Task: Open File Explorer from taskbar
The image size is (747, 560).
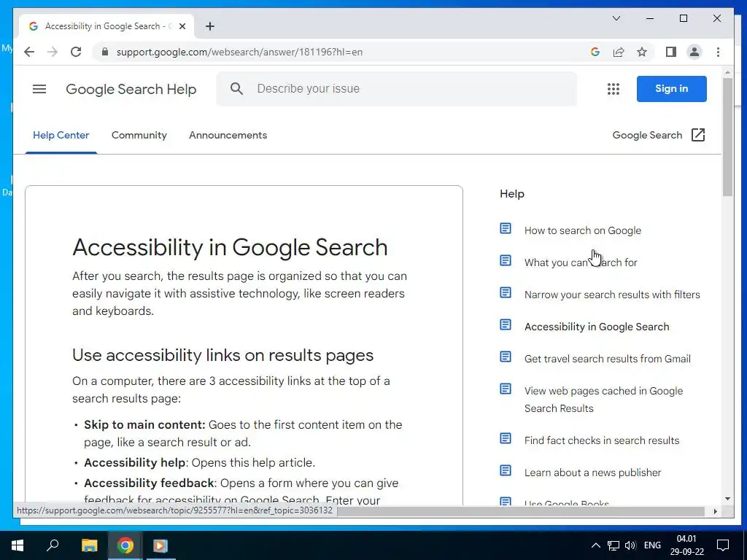Action: pos(89,545)
